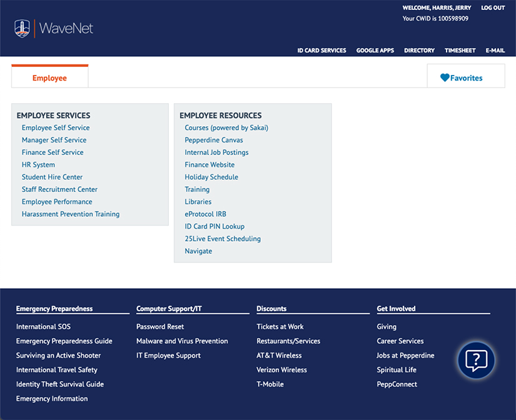Open Employee Self Service link

pyautogui.click(x=56, y=127)
